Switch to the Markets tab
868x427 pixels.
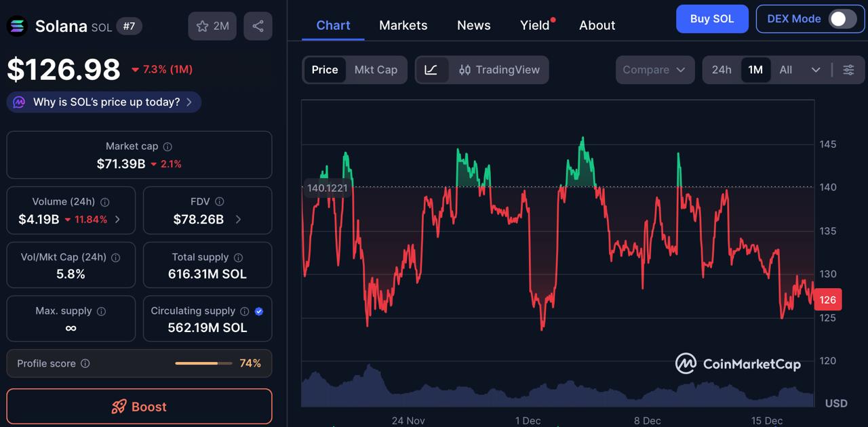[403, 25]
